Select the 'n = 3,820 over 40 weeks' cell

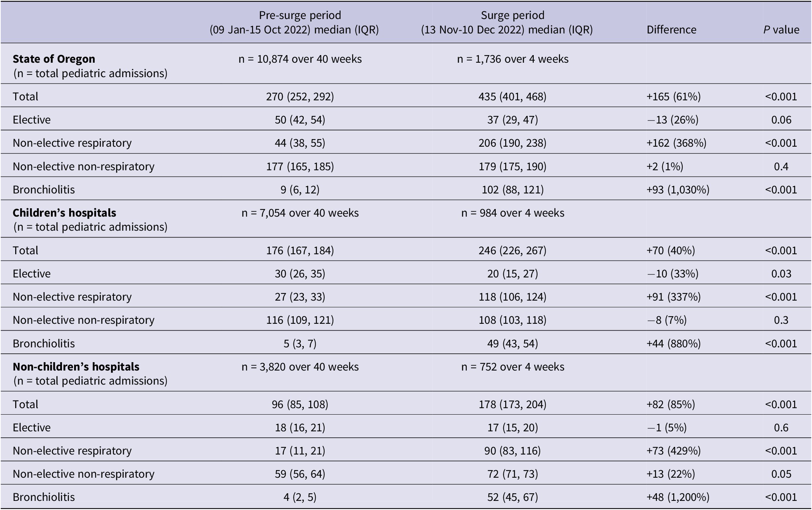point(300,367)
